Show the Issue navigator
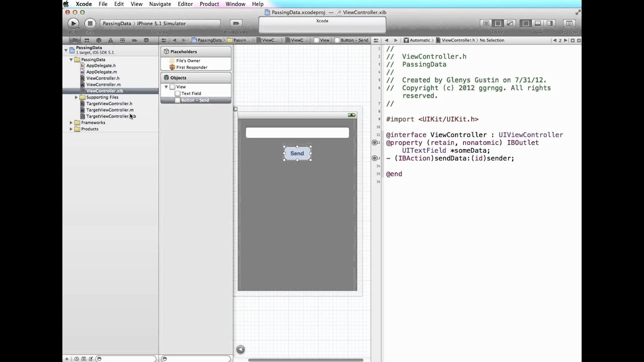Screen dimensions: 644x362 (x=111, y=40)
